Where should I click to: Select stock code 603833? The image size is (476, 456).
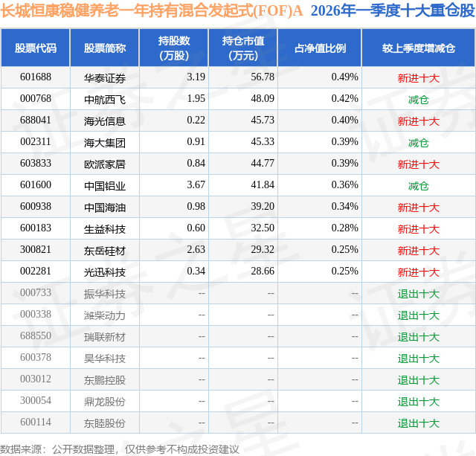click(36, 164)
